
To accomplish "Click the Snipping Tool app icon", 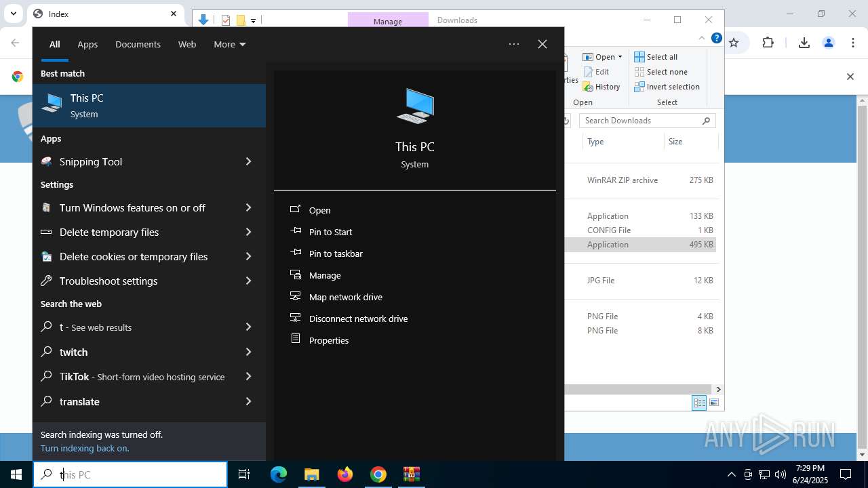I will (x=46, y=161).
